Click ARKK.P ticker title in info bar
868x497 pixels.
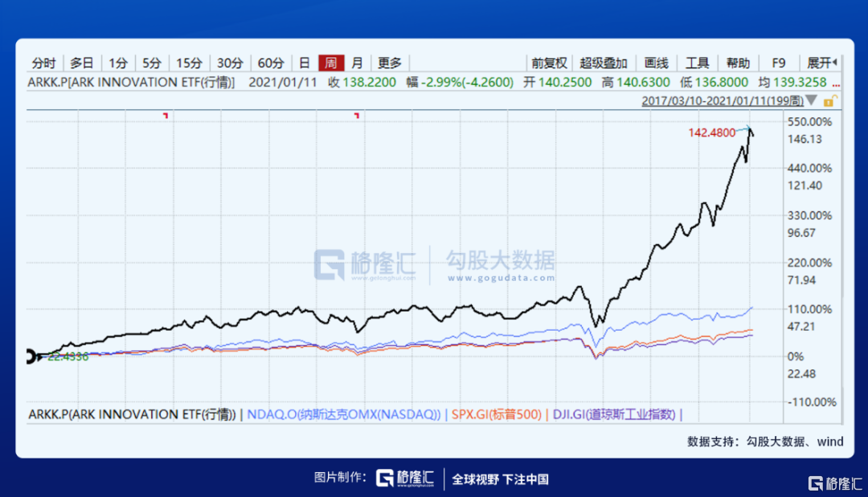[x=131, y=83]
